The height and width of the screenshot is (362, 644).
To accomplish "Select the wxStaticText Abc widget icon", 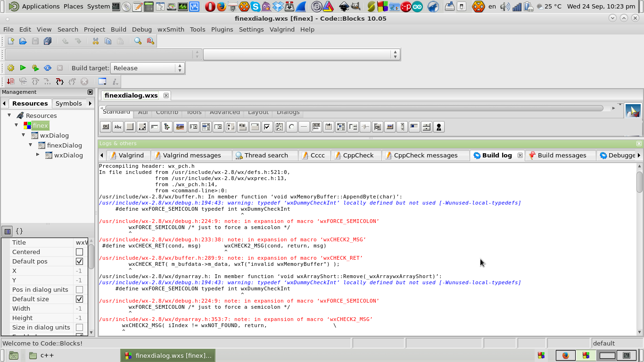I will (118, 127).
